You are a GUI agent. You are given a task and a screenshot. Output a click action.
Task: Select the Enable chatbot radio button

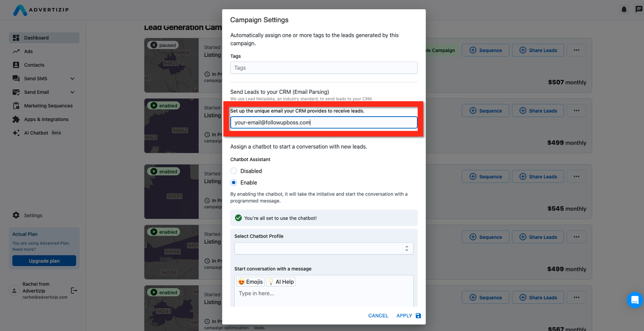pos(234,183)
